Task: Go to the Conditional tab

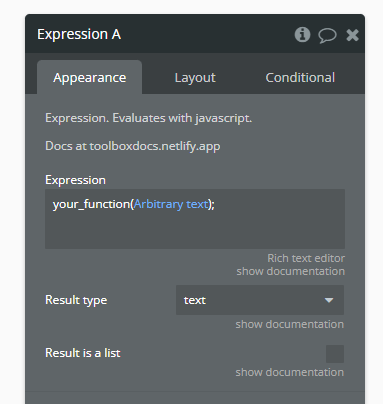Action: pos(300,77)
